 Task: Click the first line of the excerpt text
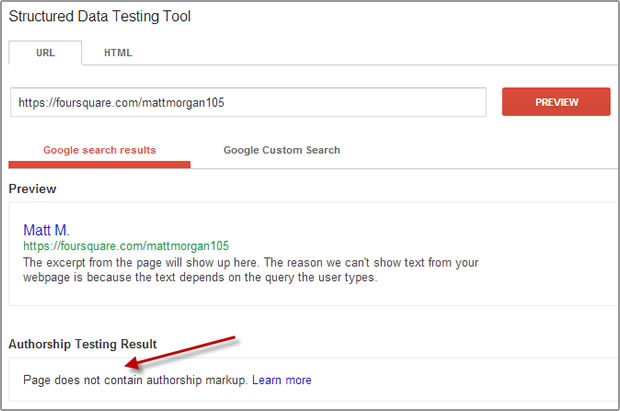pyautogui.click(x=251, y=262)
